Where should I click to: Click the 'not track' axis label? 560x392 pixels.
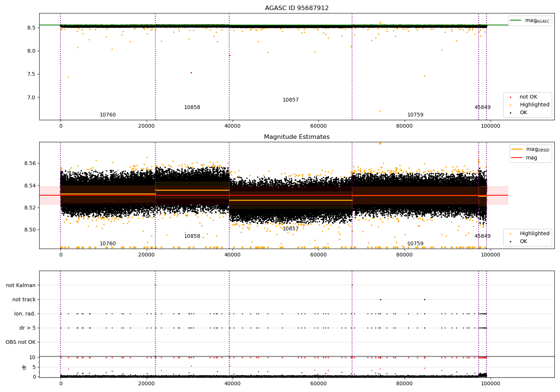tap(24, 299)
